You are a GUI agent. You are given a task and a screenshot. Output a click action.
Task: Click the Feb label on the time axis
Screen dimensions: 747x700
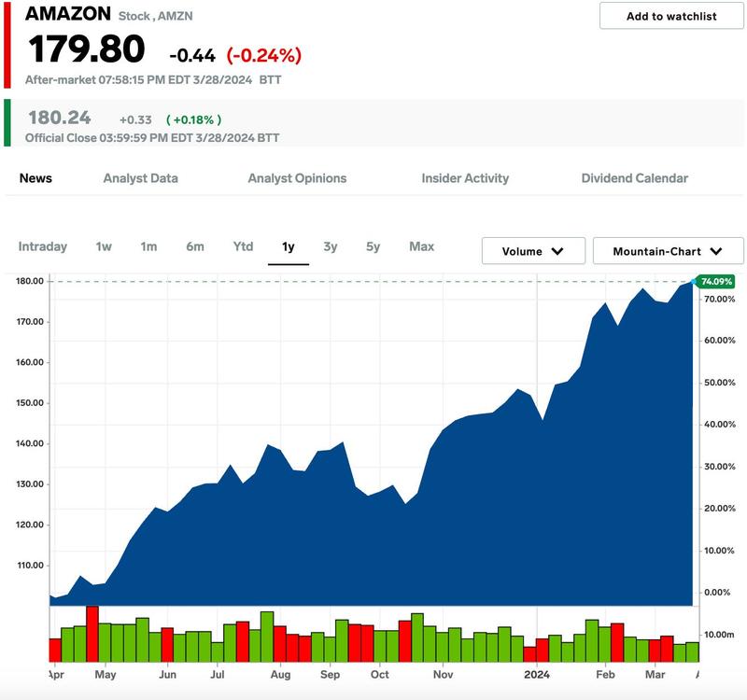click(x=605, y=675)
